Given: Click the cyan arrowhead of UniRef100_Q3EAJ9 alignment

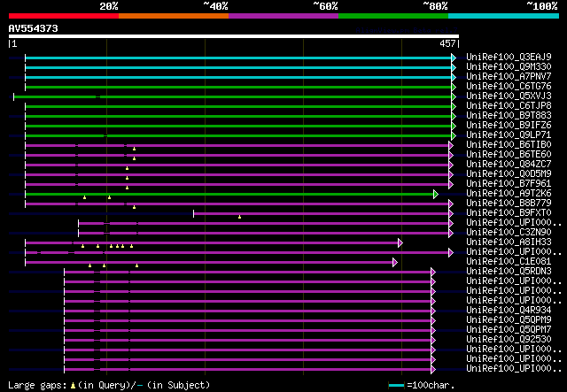Looking at the screenshot, I should point(454,58).
